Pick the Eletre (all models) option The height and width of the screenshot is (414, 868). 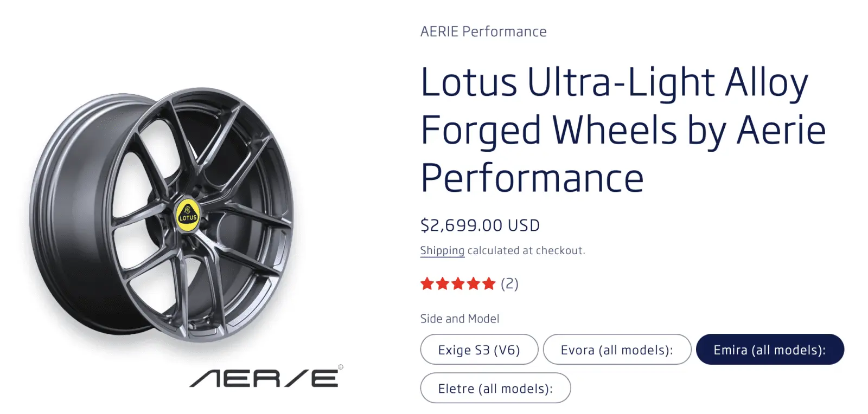pos(495,388)
